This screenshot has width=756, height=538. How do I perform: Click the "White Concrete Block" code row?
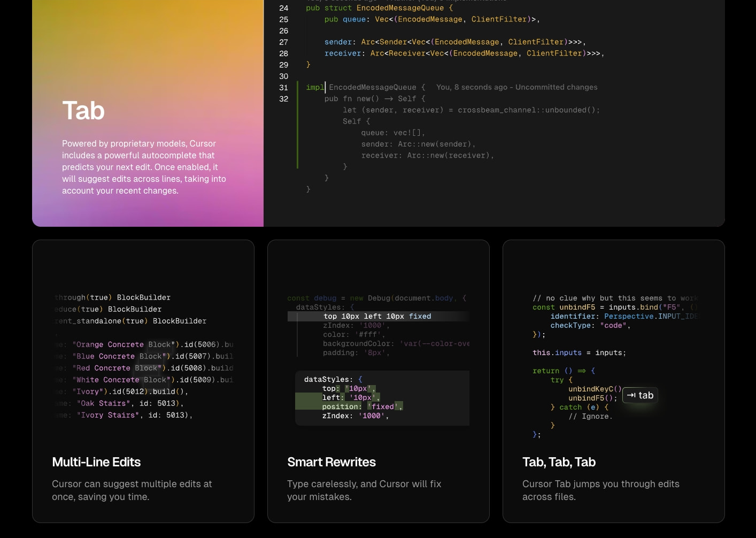pyautogui.click(x=144, y=380)
